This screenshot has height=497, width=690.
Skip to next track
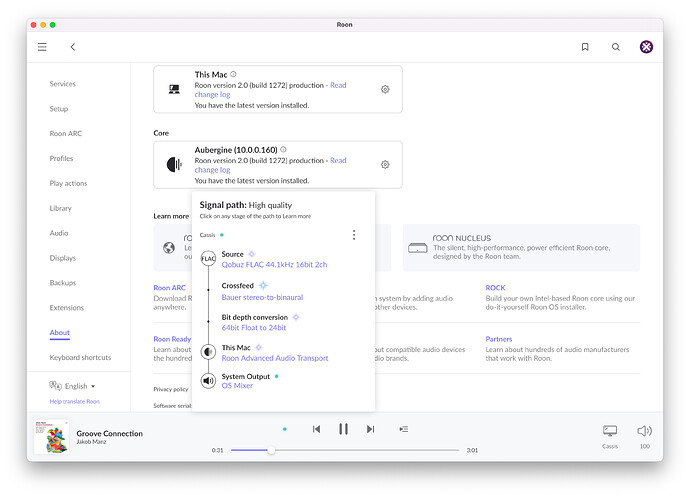[x=371, y=429]
